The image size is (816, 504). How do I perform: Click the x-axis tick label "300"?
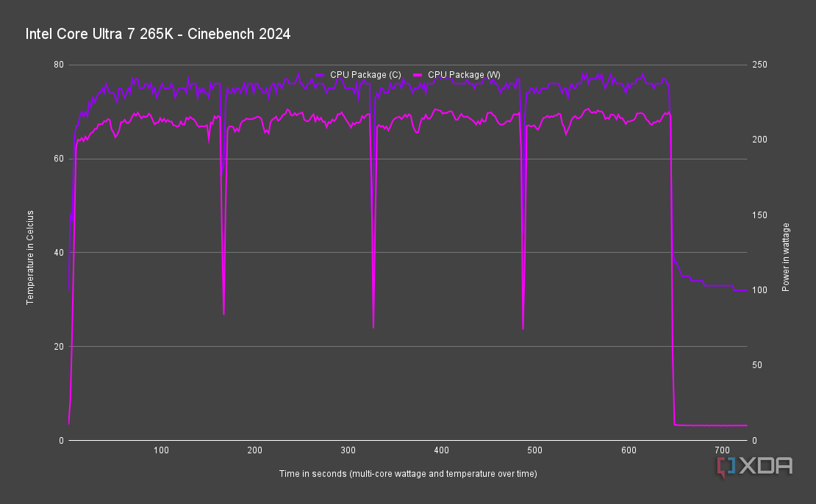point(348,450)
